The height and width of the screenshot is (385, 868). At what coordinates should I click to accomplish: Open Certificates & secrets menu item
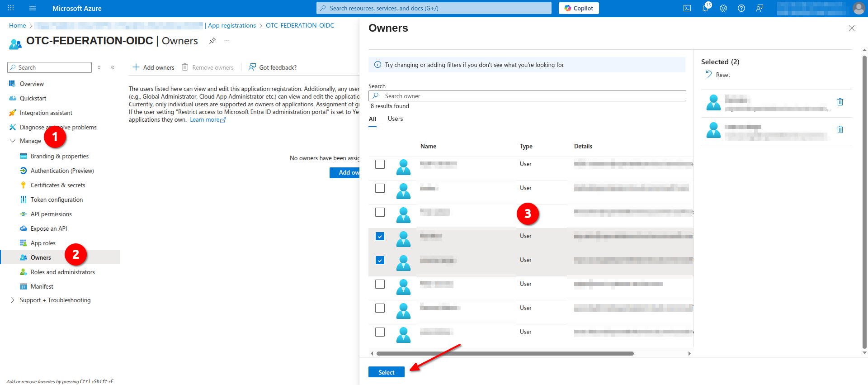click(57, 185)
